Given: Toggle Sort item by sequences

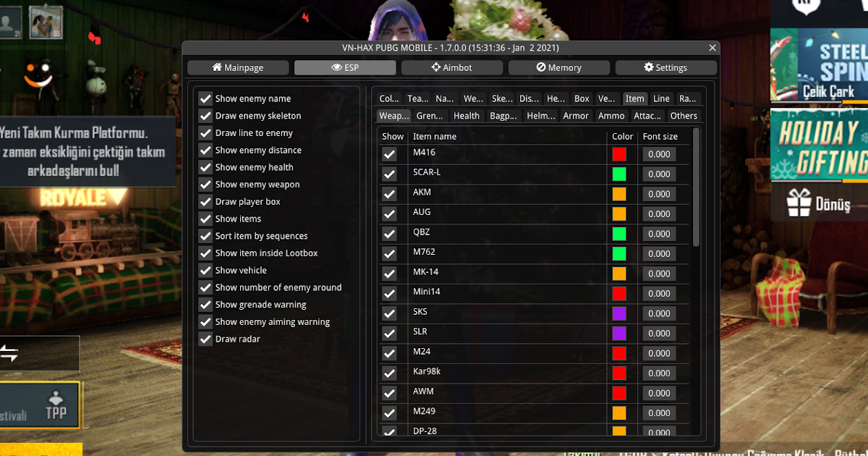Looking at the screenshot, I should [x=205, y=236].
